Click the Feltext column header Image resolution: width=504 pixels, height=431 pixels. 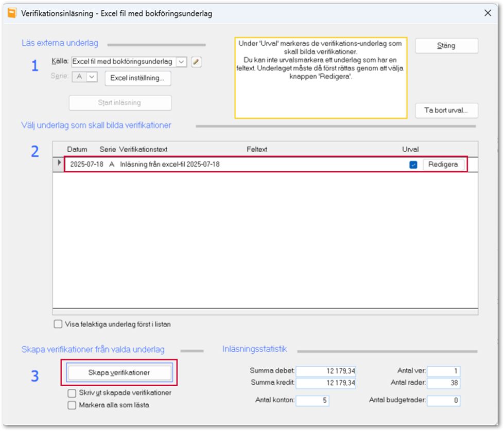pos(257,149)
